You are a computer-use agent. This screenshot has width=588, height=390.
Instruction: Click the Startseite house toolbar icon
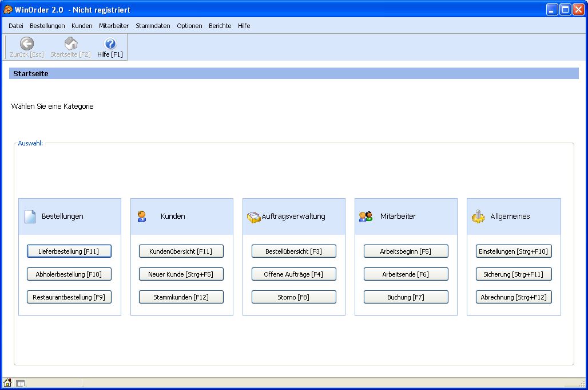tap(71, 44)
